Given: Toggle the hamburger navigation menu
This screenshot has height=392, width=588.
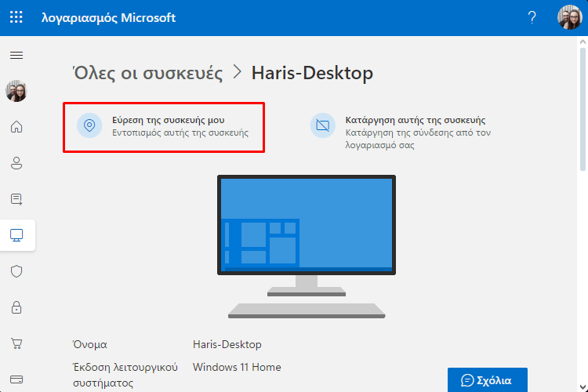Looking at the screenshot, I should tap(16, 56).
